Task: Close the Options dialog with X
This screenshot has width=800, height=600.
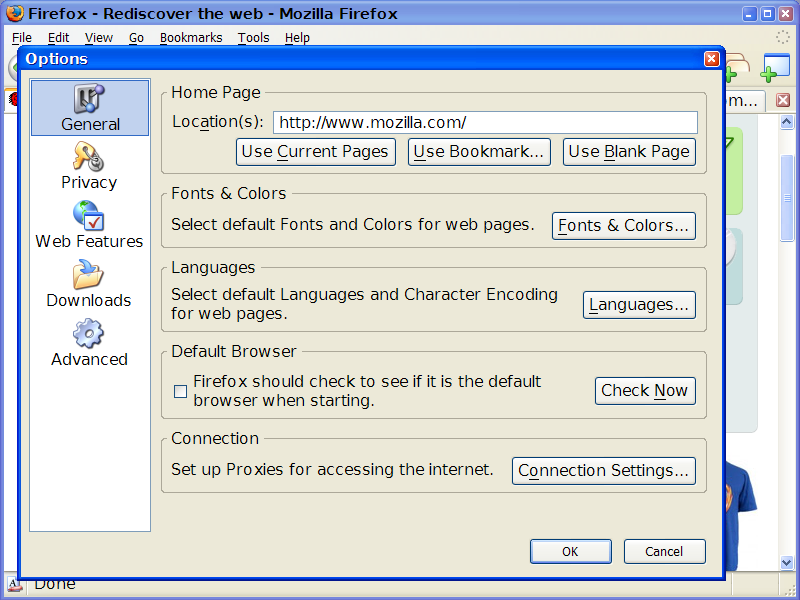Action: coord(711,59)
